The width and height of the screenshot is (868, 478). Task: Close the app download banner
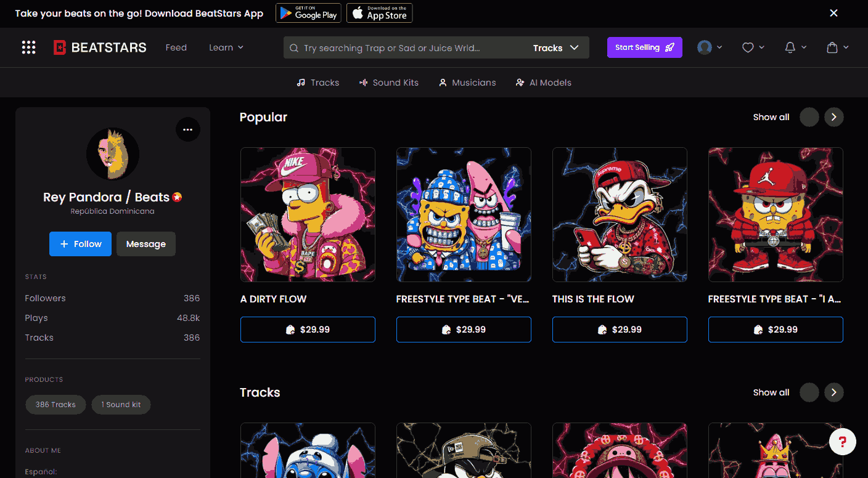tap(833, 13)
